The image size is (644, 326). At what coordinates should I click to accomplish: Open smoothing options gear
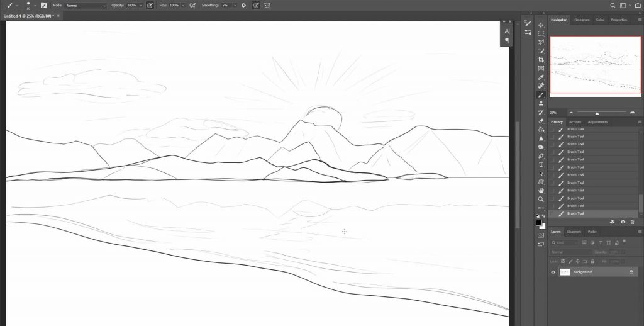[244, 5]
